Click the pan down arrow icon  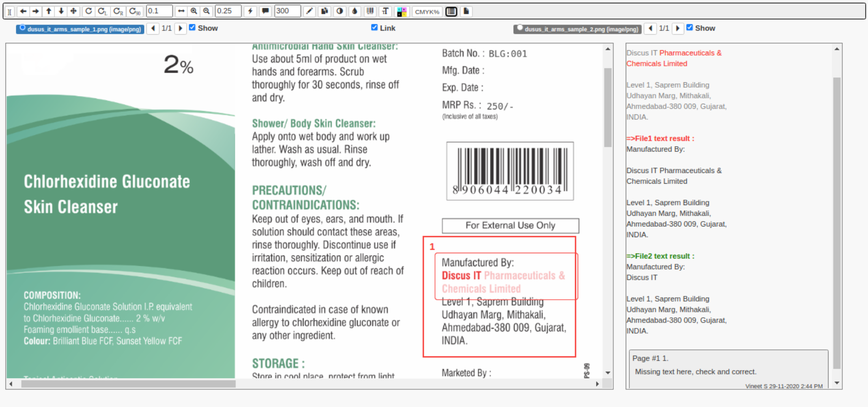click(61, 11)
